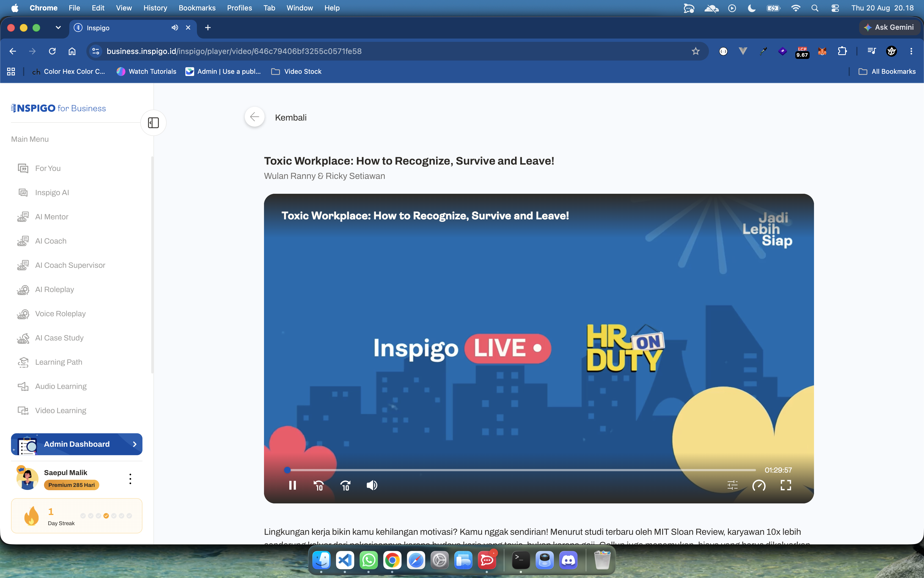Click the video progress bar
924x578 pixels.
pos(521,470)
